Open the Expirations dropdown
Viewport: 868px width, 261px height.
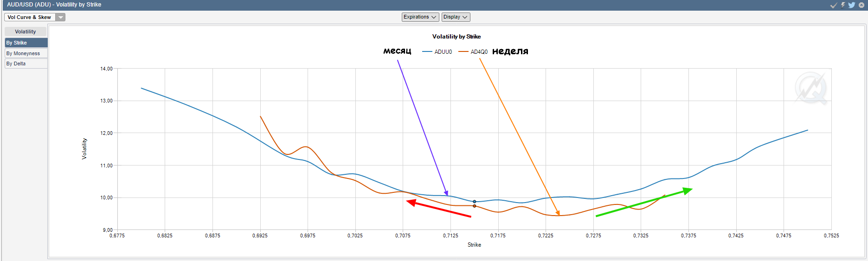point(420,17)
